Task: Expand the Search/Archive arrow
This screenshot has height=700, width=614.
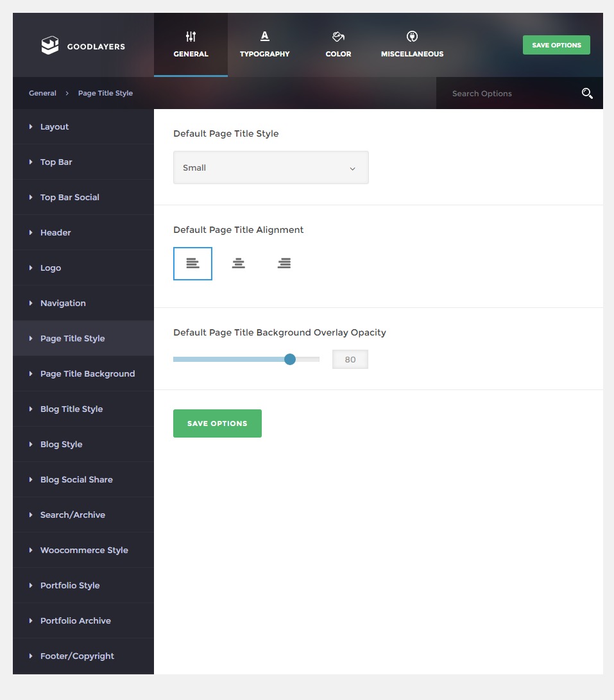Action: pos(31,515)
